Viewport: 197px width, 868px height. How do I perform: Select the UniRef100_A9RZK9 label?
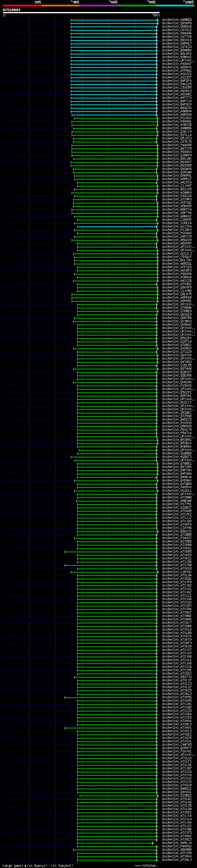(176, 115)
